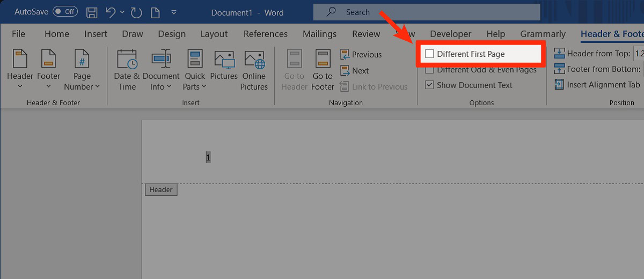The image size is (644, 279).
Task: Expand the Footer dropdown chevron
Action: tap(48, 87)
